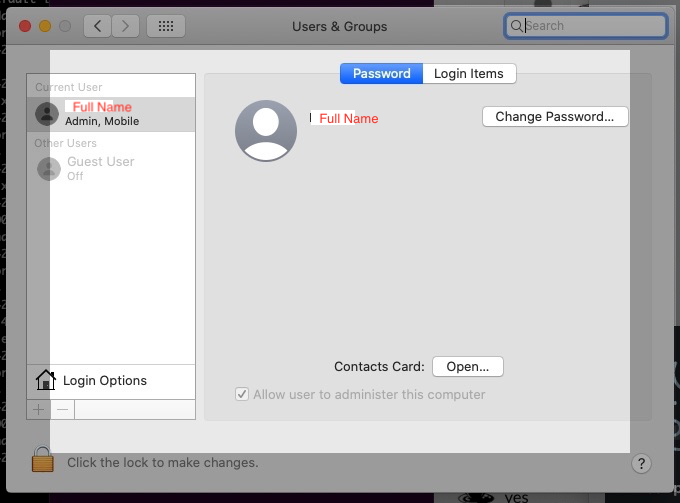Click the Full Name beside profile picture
Image resolution: width=680 pixels, height=503 pixels.
point(349,118)
